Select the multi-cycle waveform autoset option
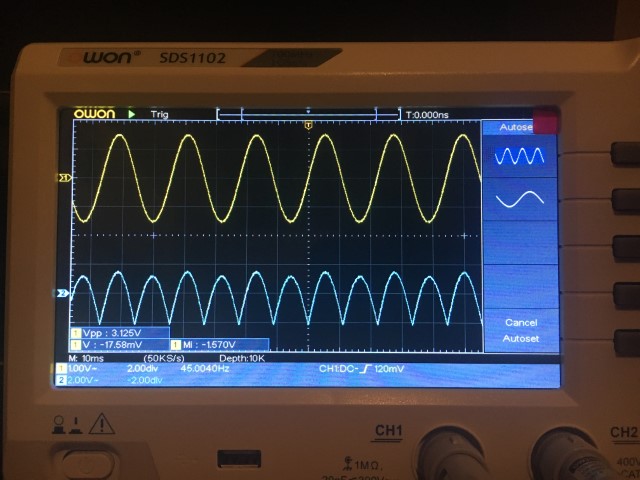Viewport: 640px width, 480px height. [x=520, y=156]
